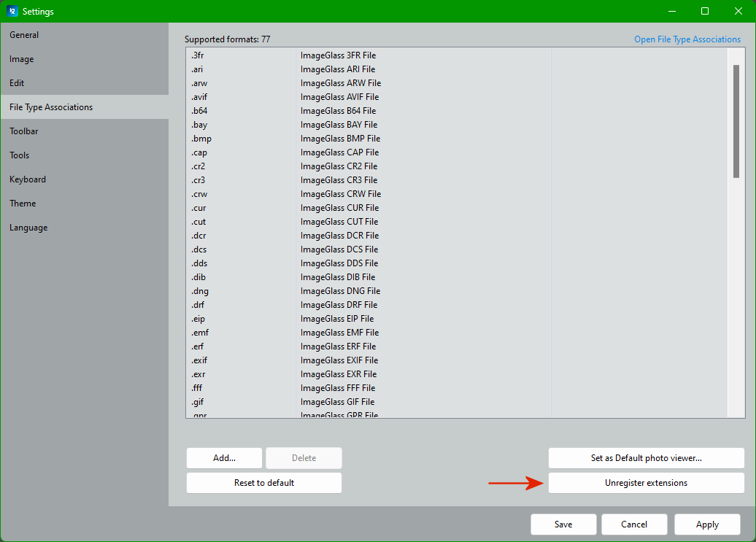
Task: Click the Unregister extensions button
Action: tap(646, 483)
